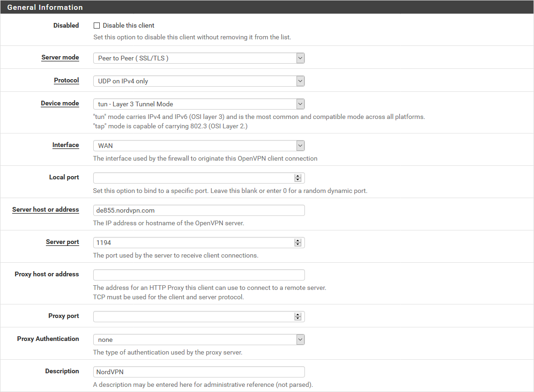
Task: Click the underlined Protocol label
Action: pyautogui.click(x=66, y=81)
